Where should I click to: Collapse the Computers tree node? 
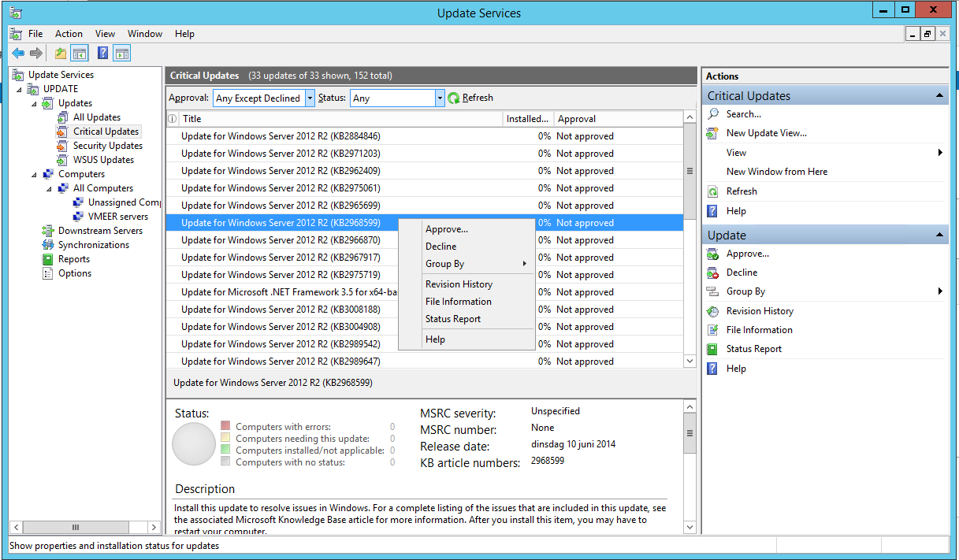point(35,174)
